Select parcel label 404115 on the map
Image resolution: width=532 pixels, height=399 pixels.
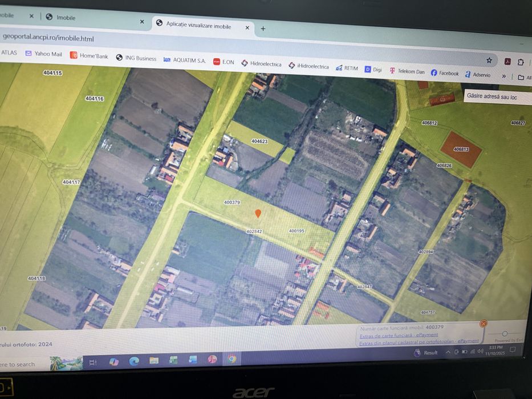click(52, 72)
